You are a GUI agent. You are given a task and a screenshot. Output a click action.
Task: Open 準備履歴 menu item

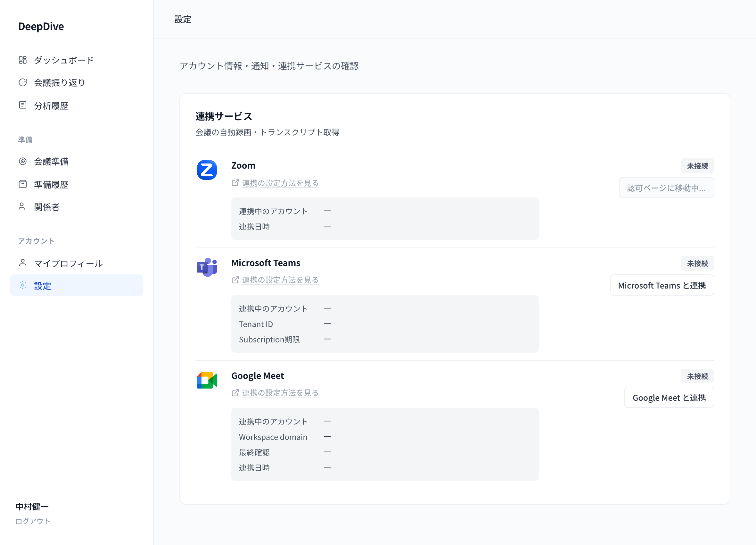(76, 184)
